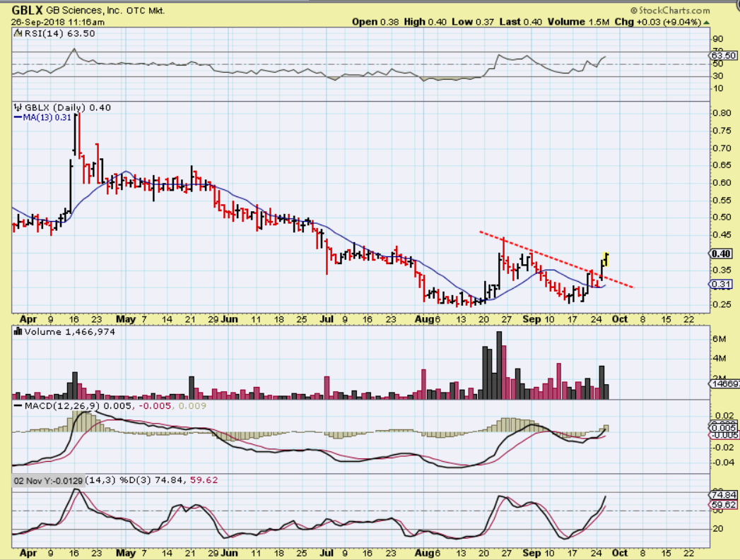Click the yellow highlighted latest price candle
This screenshot has height=560, width=740.
[606, 258]
